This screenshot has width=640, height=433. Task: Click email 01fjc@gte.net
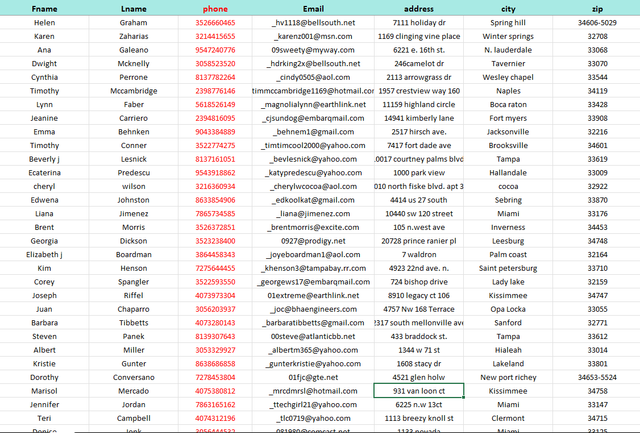(313, 377)
